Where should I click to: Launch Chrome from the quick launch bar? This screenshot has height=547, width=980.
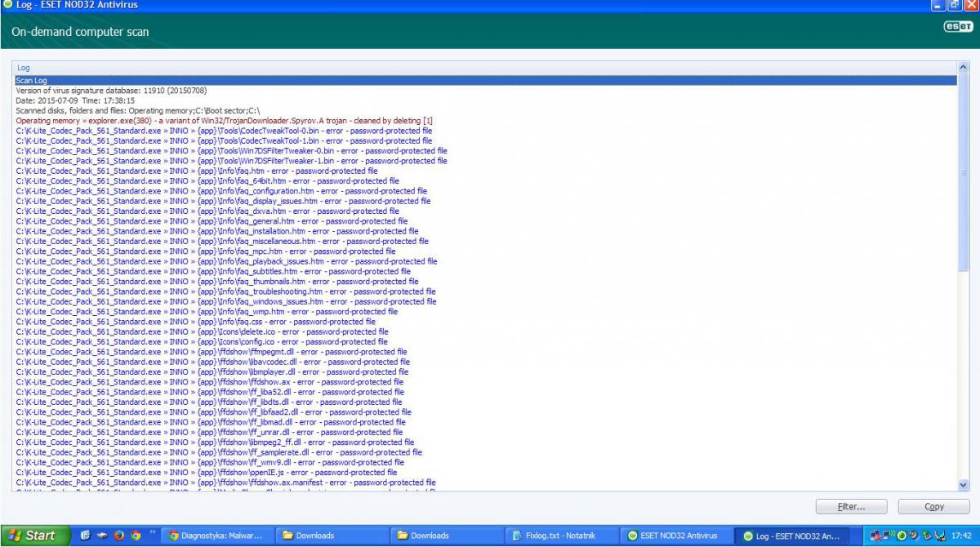(136, 536)
